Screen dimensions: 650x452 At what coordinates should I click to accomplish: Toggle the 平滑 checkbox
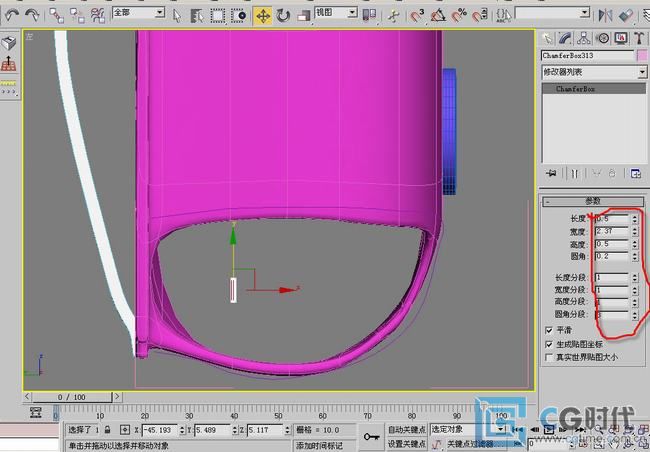click(x=549, y=330)
